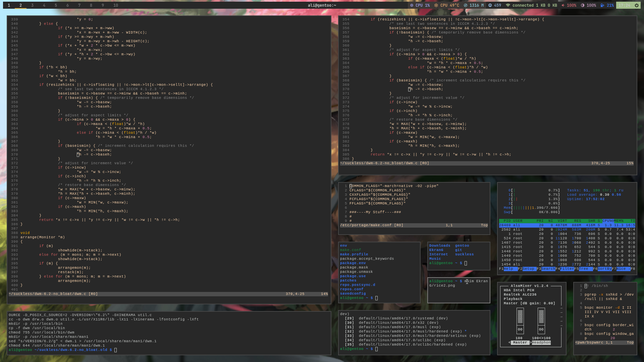
Task: Click the void arrange line 388 in left dwm.c
Action: coord(25,233)
